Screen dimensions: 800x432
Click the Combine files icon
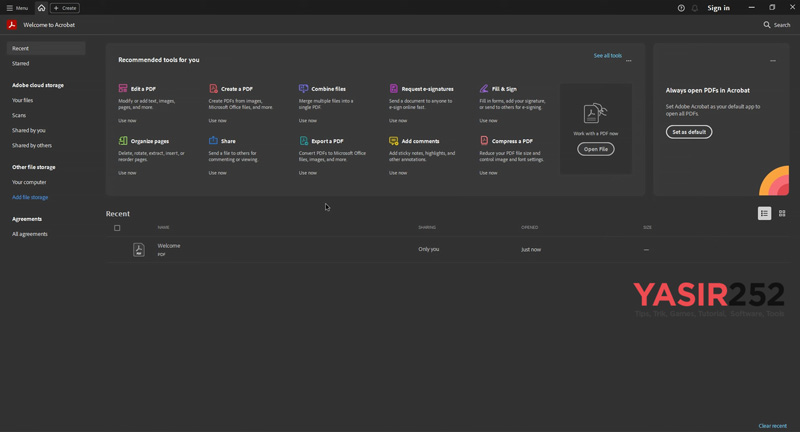click(304, 88)
